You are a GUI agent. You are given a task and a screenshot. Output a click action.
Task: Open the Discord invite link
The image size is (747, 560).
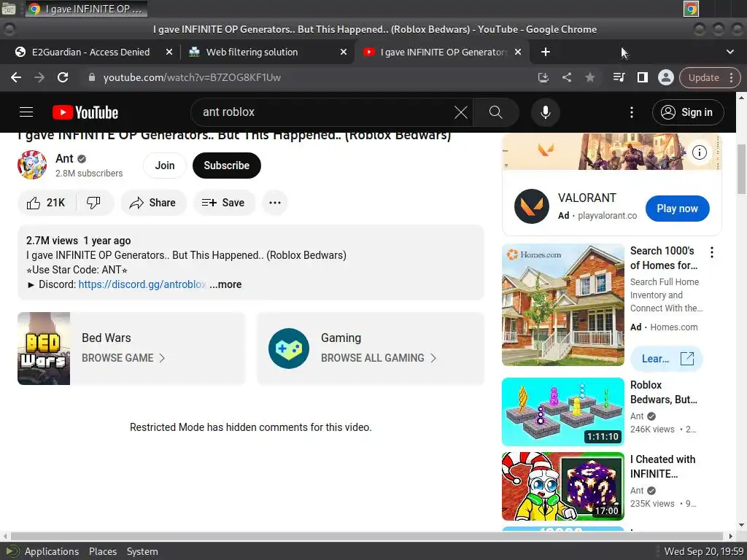142,285
